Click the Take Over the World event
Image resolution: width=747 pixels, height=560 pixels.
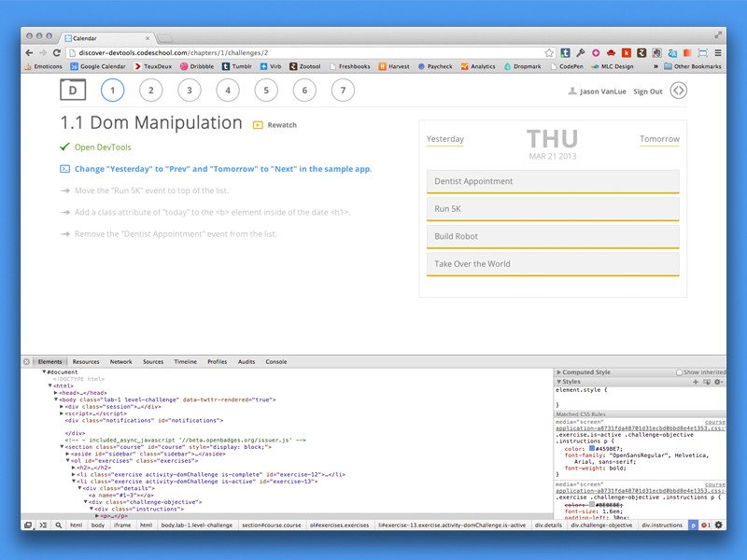553,264
